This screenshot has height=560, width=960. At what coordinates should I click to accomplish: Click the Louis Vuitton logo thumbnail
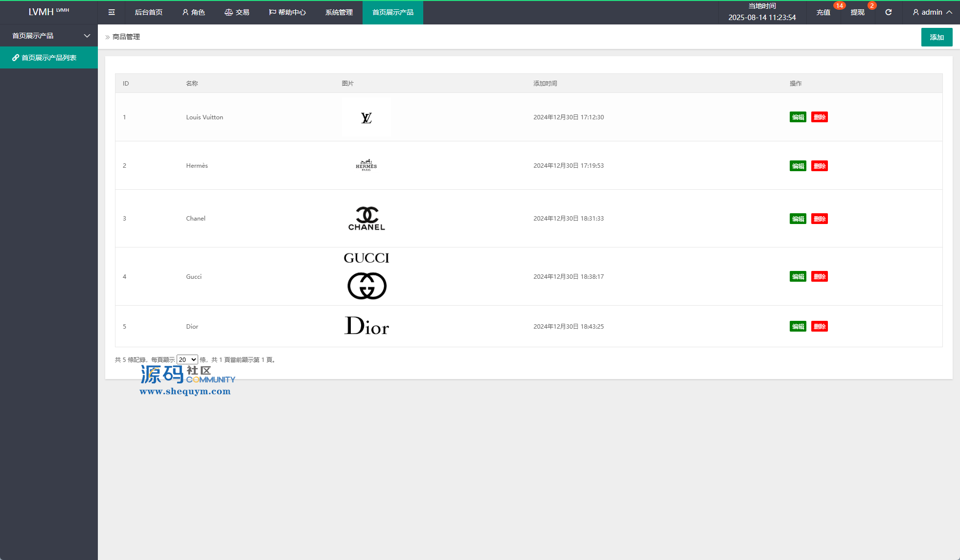[366, 117]
